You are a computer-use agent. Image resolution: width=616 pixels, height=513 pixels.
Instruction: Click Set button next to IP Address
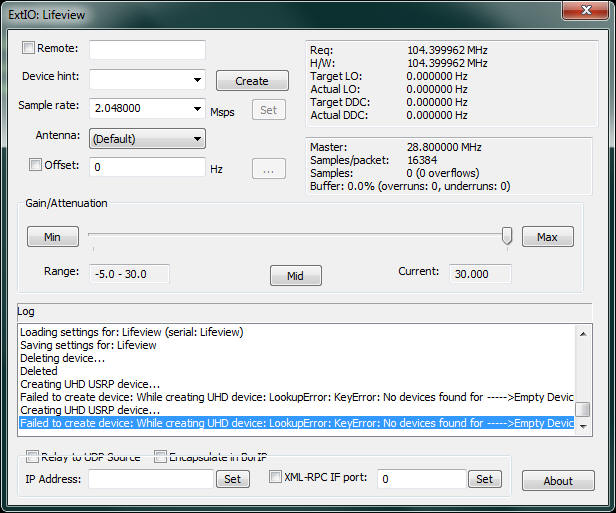[233, 479]
